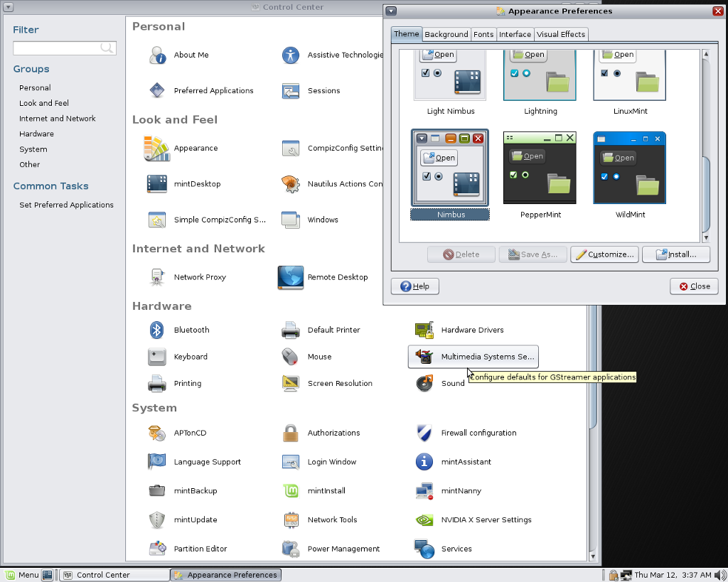Open Partition Editor icon
728x582 pixels.
click(x=157, y=549)
